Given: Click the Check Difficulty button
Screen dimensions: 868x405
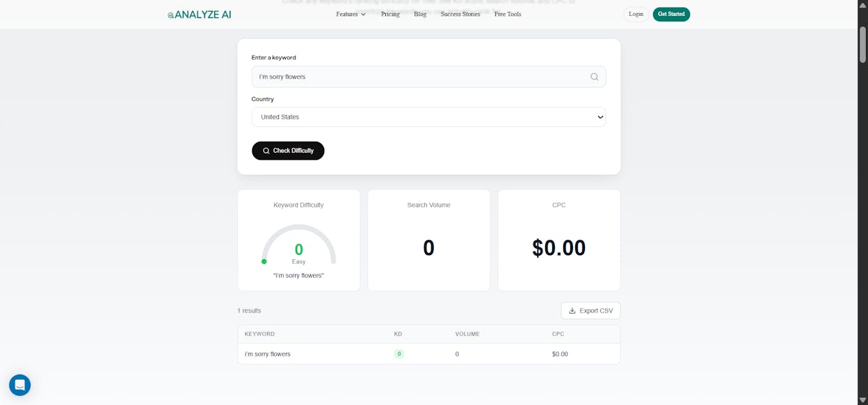Looking at the screenshot, I should tap(288, 151).
